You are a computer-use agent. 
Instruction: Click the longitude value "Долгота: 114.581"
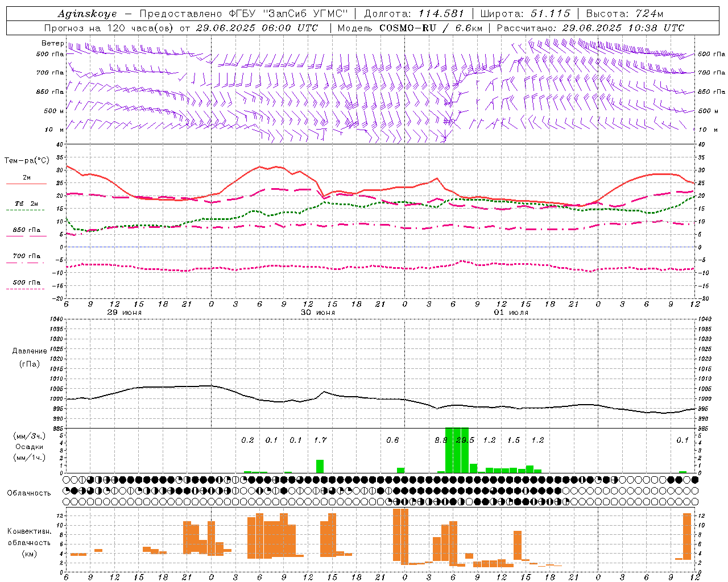coord(414,14)
